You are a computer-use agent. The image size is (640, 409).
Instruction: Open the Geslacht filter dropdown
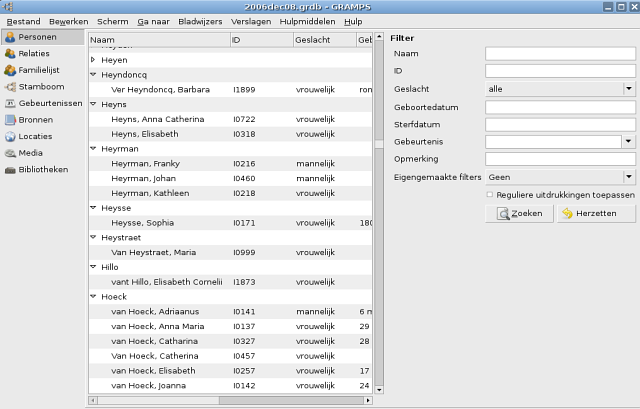[x=628, y=89]
